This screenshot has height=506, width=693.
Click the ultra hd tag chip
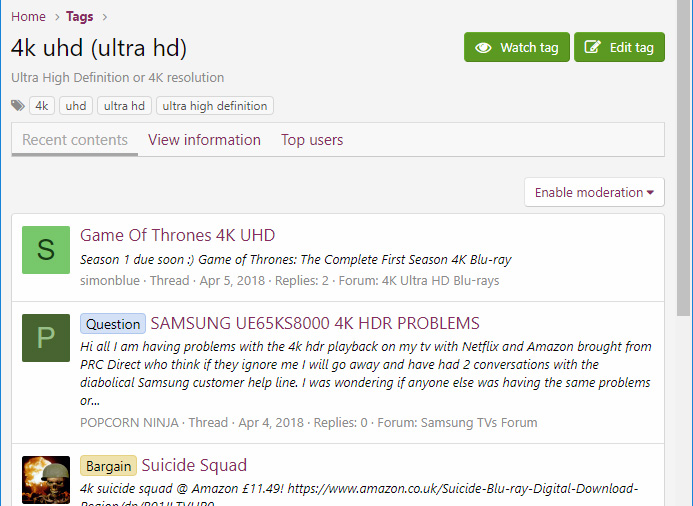(124, 106)
